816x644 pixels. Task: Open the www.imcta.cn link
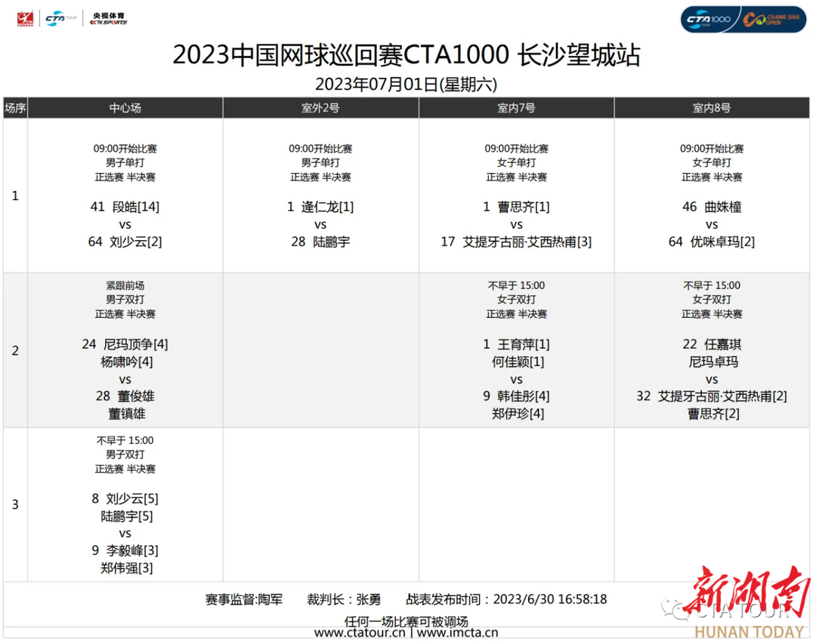457,633
